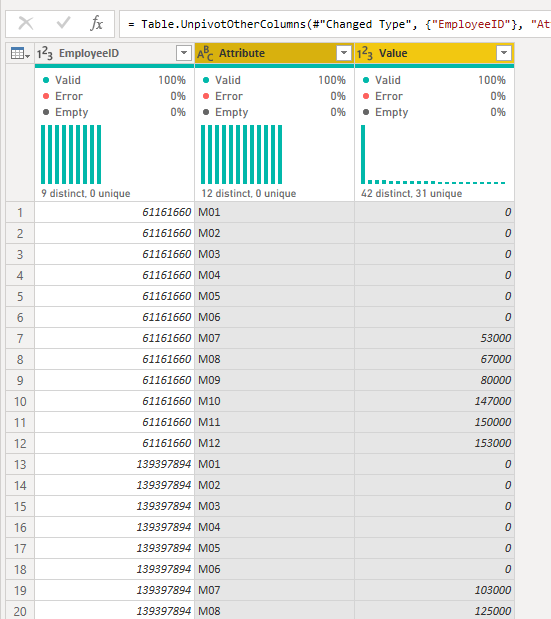The height and width of the screenshot is (619, 551).
Task: Click the Value column distribution chart
Action: click(433, 154)
